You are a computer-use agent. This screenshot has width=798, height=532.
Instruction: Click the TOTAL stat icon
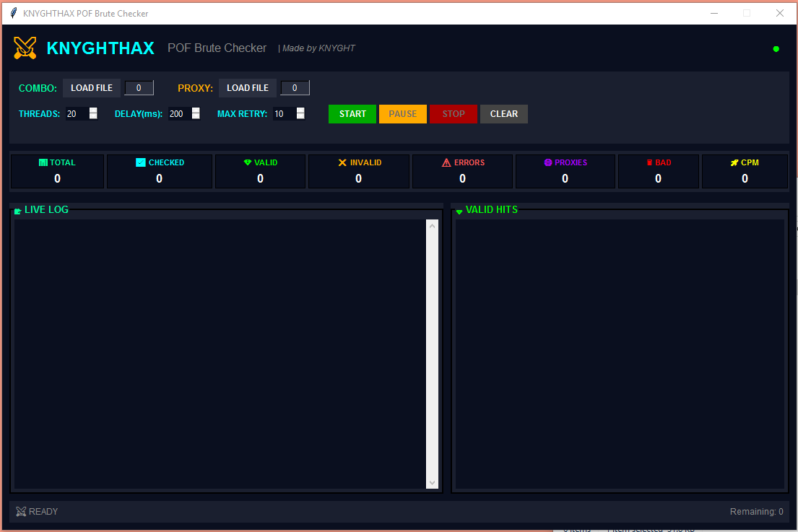tap(43, 163)
